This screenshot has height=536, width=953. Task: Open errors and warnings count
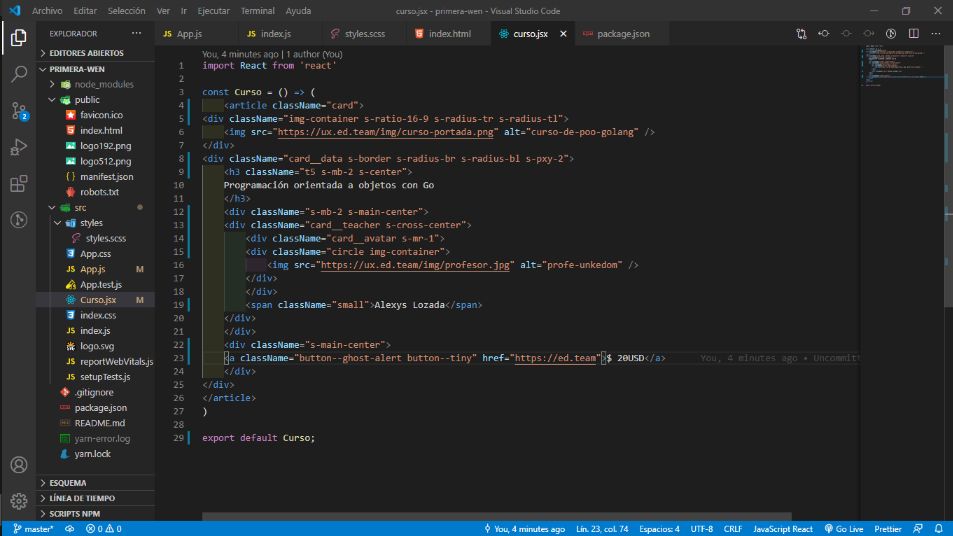(x=103, y=529)
